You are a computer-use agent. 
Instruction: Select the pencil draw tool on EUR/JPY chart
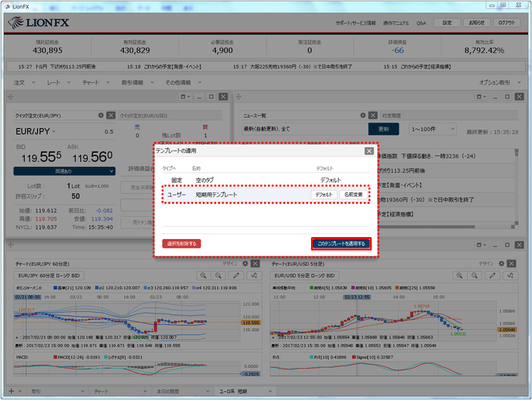pos(236,276)
